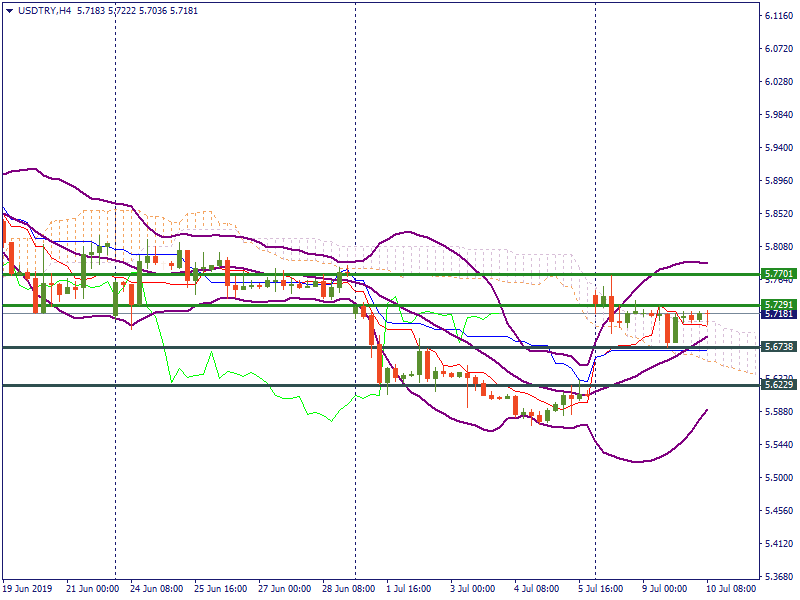Select the 5.7291 green price label
The width and height of the screenshot is (800, 600).
778,304
